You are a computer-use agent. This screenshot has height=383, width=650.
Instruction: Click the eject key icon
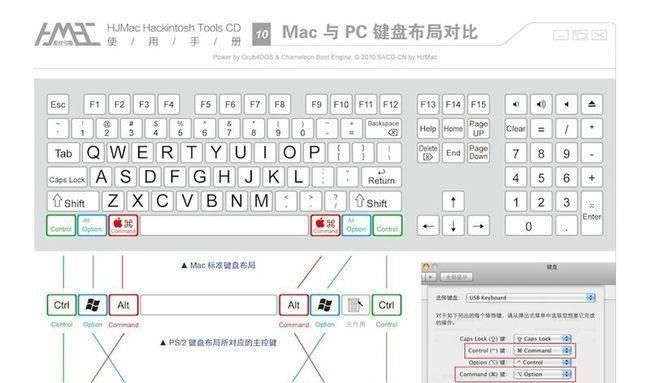(x=592, y=104)
